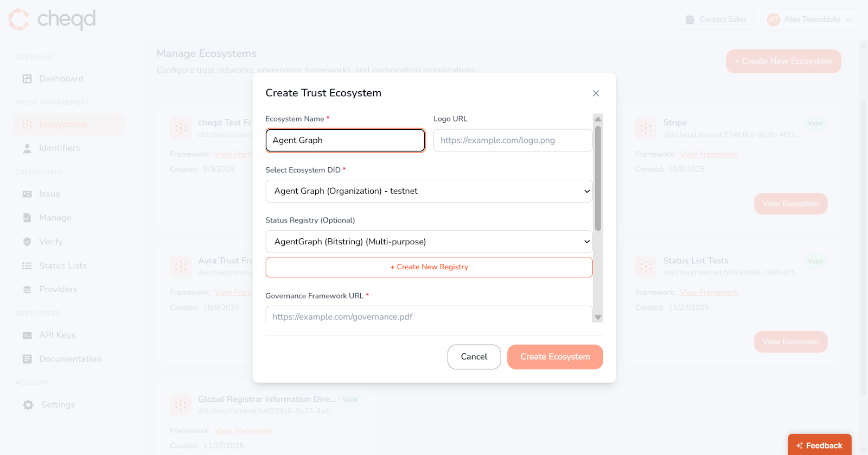Open the Alex Tweeddale account menu
This screenshot has height=455, width=868.
[x=810, y=20]
